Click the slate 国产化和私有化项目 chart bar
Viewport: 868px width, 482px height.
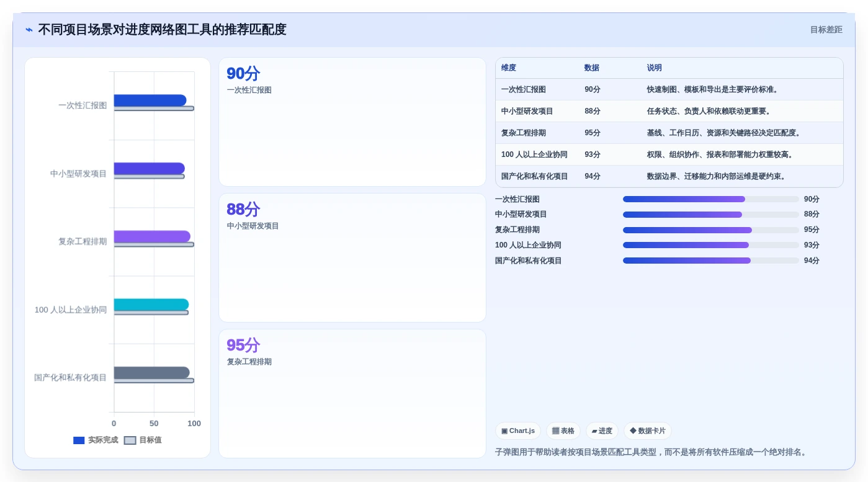click(152, 373)
